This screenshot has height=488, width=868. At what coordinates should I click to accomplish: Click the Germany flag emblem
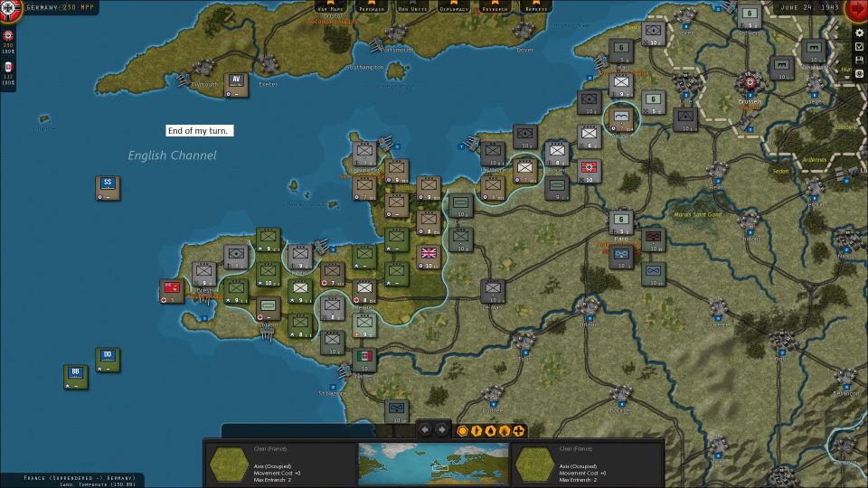click(9, 9)
